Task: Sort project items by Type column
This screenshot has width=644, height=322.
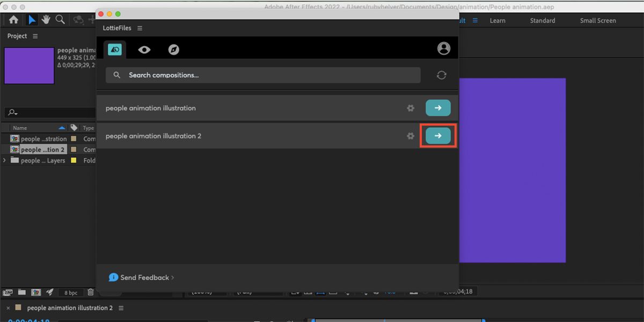Action: tap(89, 128)
